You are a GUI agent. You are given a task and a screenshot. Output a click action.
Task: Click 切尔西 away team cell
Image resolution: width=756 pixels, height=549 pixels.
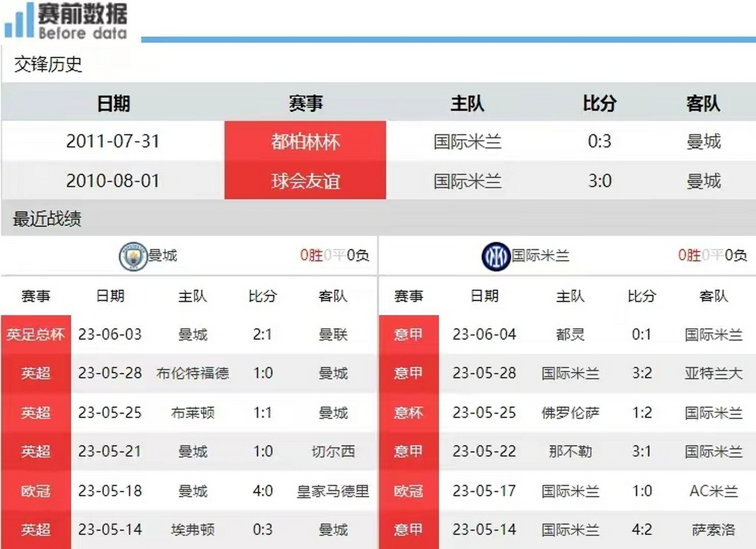tap(333, 451)
